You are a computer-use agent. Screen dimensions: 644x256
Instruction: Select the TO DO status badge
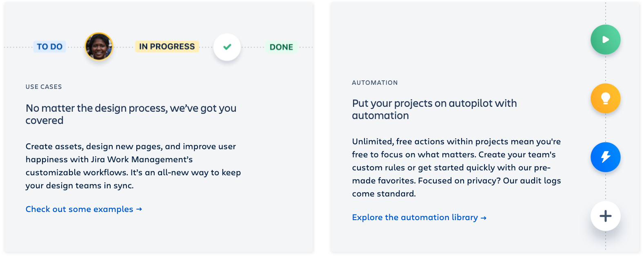point(50,47)
